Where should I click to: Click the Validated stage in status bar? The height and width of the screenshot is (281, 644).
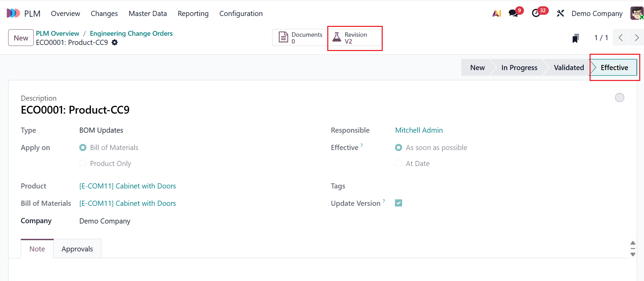pos(568,68)
